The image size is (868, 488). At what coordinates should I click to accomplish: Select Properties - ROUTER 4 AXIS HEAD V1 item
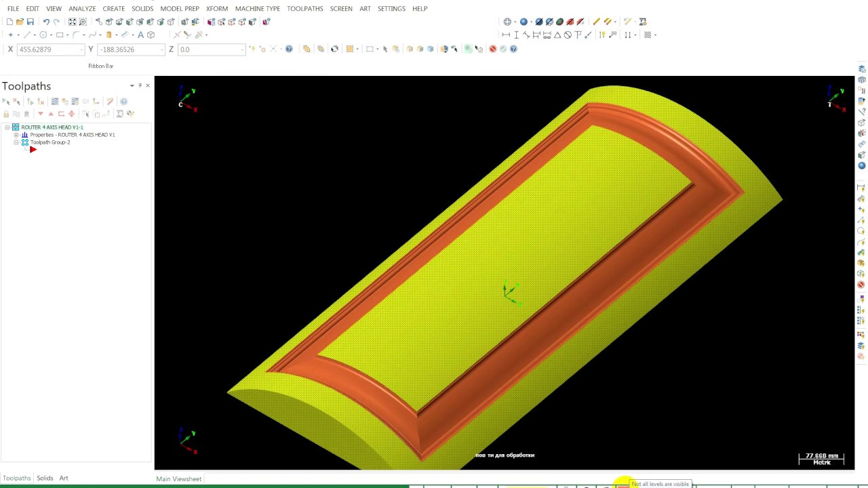coord(73,135)
